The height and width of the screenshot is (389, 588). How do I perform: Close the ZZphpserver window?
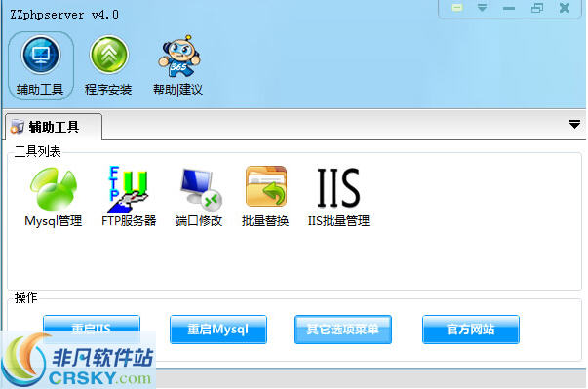(565, 8)
